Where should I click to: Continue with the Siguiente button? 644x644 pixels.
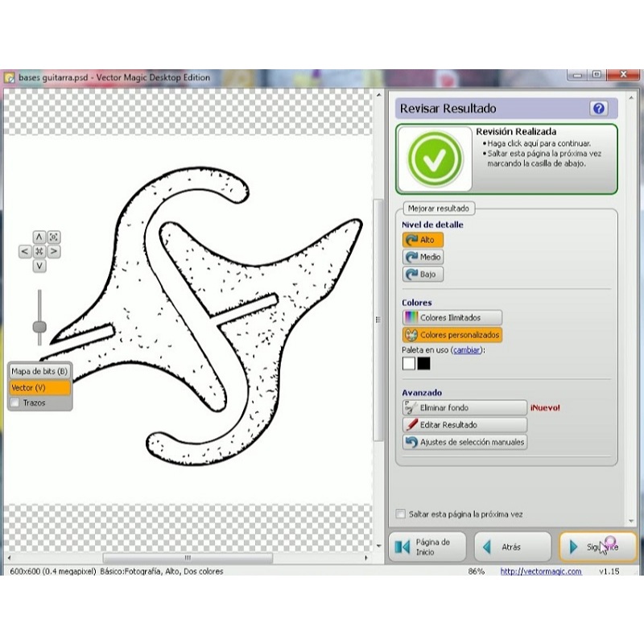tap(597, 547)
